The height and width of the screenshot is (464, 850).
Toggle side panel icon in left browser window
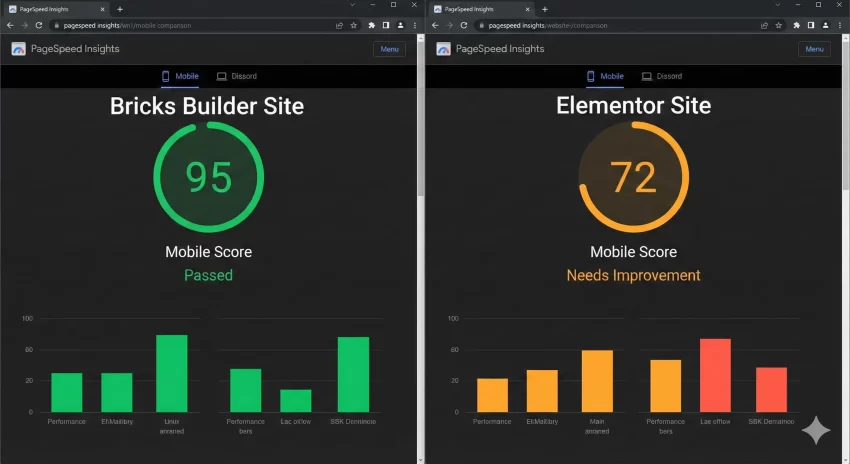click(x=386, y=25)
